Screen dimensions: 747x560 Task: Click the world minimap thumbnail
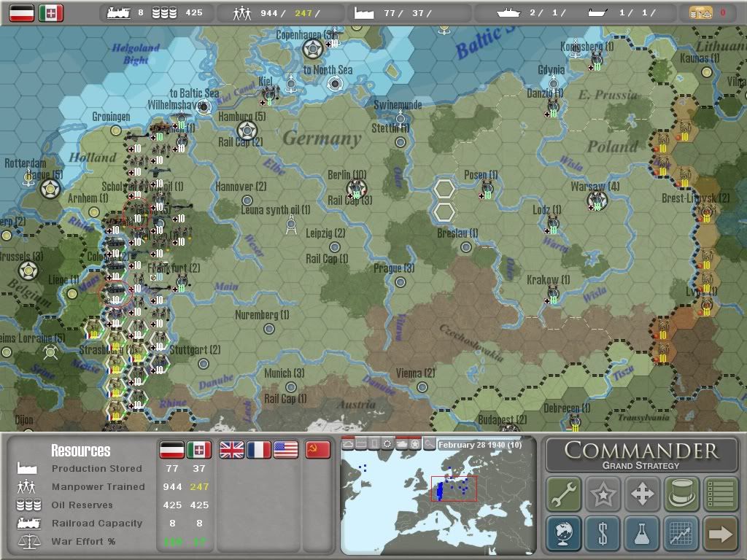(438, 495)
